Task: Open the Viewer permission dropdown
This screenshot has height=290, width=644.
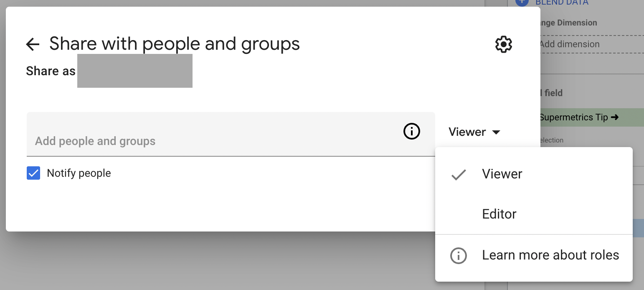Action: click(474, 132)
